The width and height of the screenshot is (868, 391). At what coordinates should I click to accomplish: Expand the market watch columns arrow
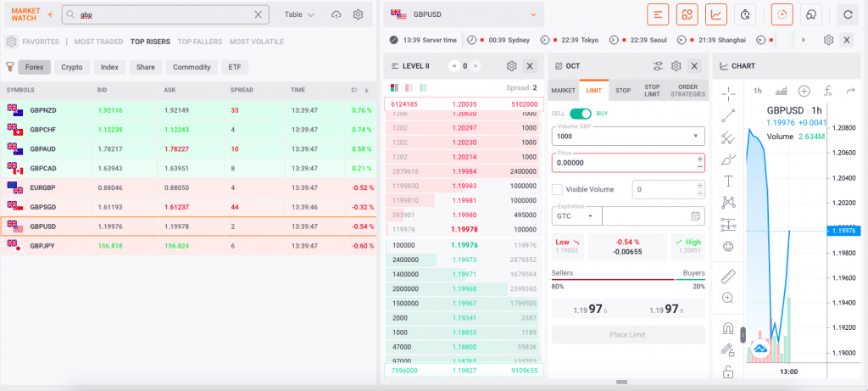(366, 90)
